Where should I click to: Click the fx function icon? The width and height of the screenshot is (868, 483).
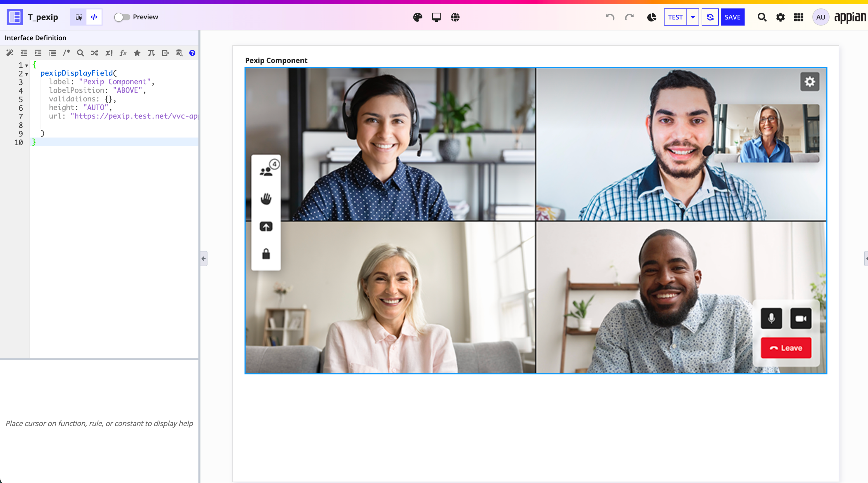pyautogui.click(x=123, y=53)
